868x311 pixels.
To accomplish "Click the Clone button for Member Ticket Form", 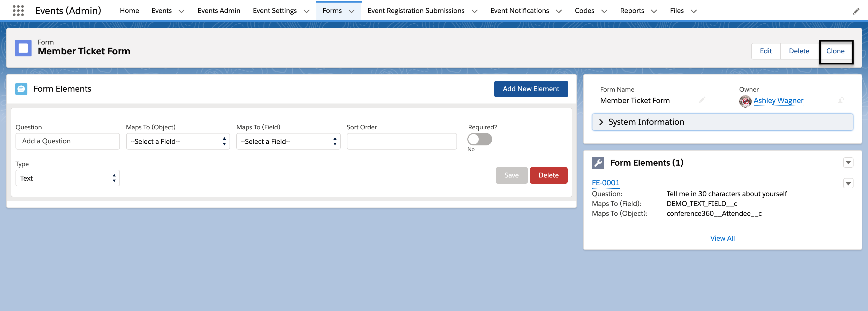I will point(836,50).
